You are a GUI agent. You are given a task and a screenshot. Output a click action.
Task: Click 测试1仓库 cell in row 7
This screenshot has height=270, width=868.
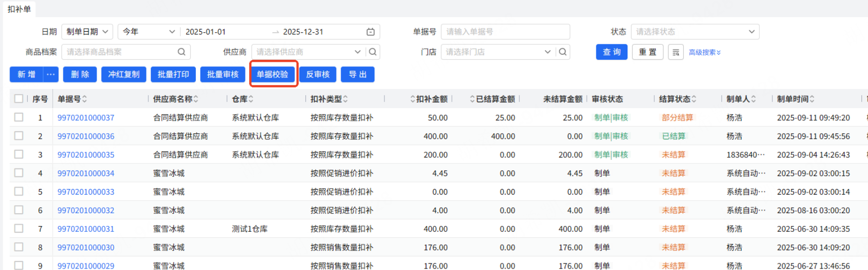point(250,229)
